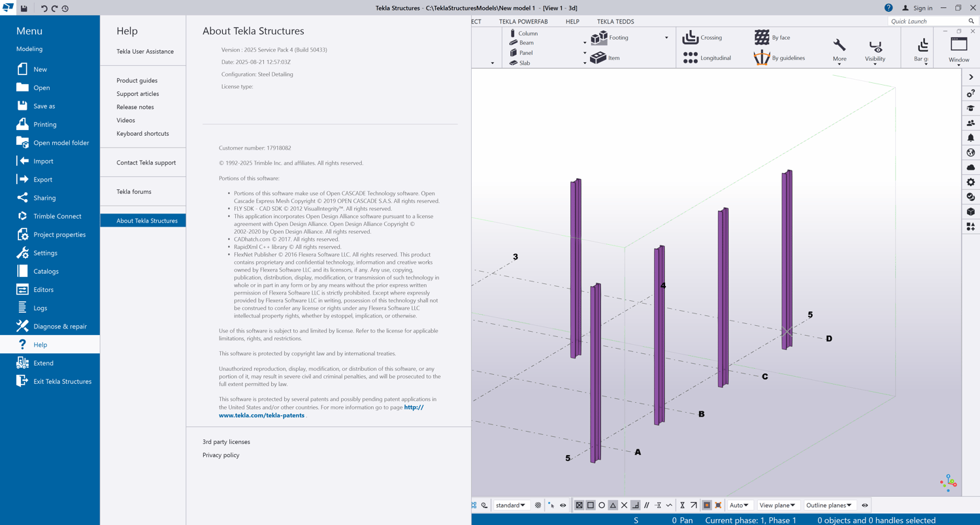The width and height of the screenshot is (980, 525).
Task: Expand the Footing dropdown arrow
Action: [x=666, y=38]
